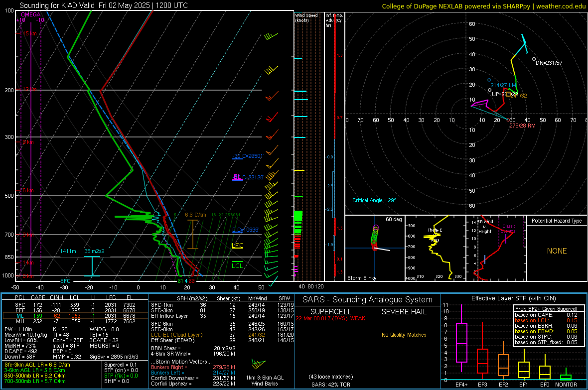The height and width of the screenshot is (390, 588).
Task: Click the NONE hazard type value
Action: [x=557, y=251]
